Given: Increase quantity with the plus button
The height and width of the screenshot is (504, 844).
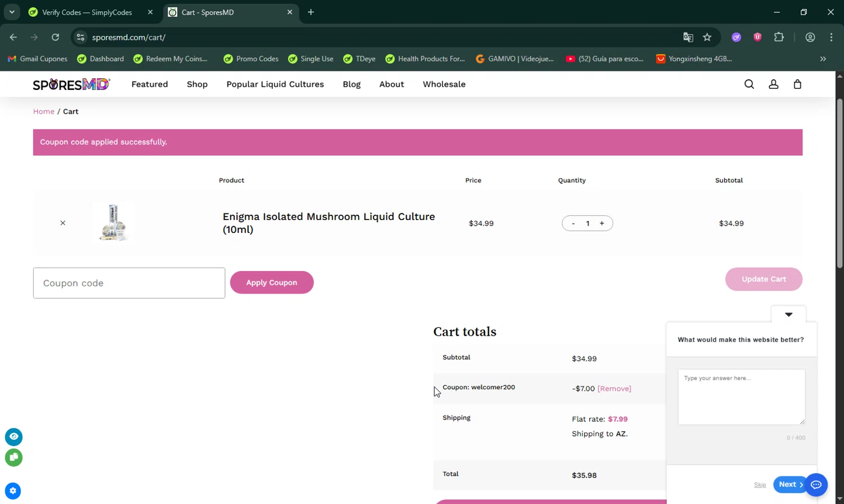Looking at the screenshot, I should 602,223.
